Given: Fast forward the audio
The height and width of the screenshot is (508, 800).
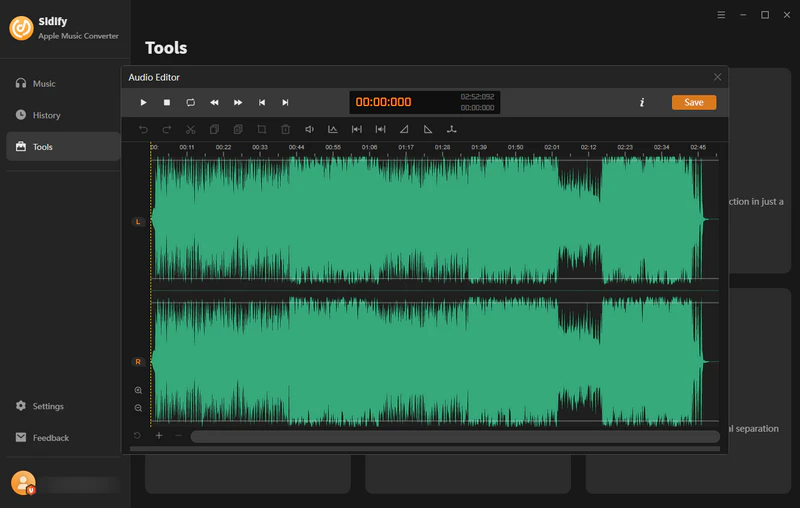Looking at the screenshot, I should coord(238,103).
